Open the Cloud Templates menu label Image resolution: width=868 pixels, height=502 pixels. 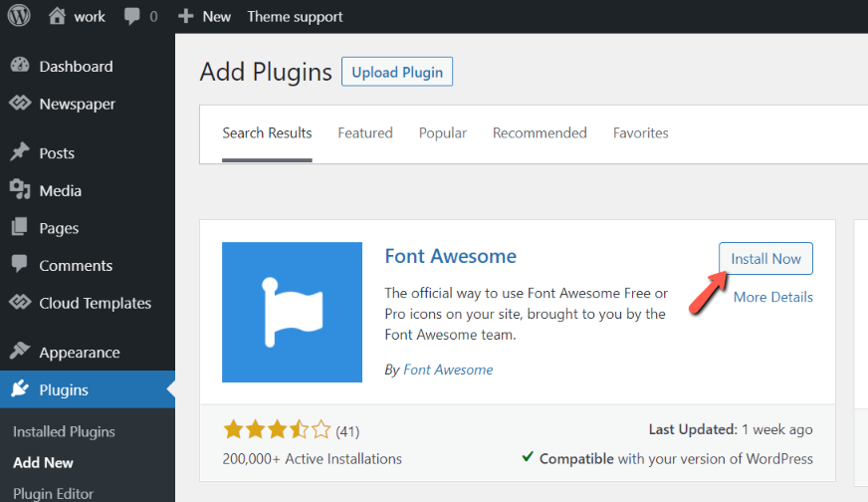(96, 304)
